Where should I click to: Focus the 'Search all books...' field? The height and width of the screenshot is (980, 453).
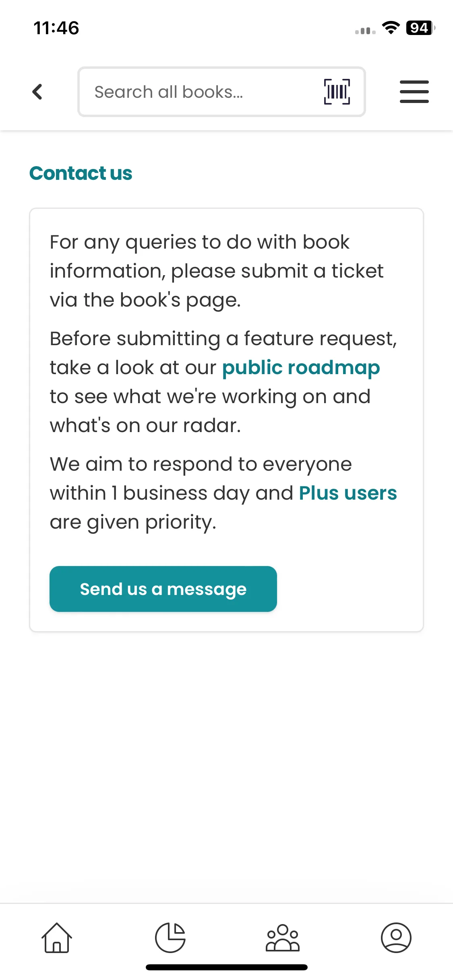click(201, 92)
